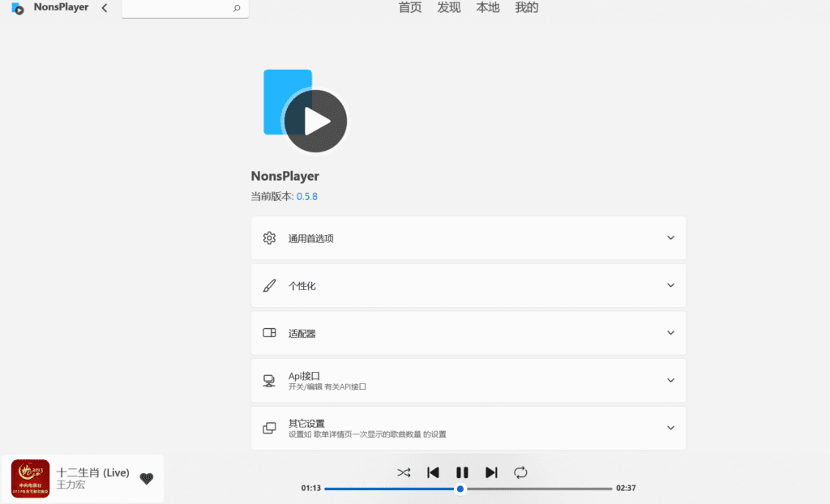
Task: Click the total duration 02:37
Action: point(626,488)
